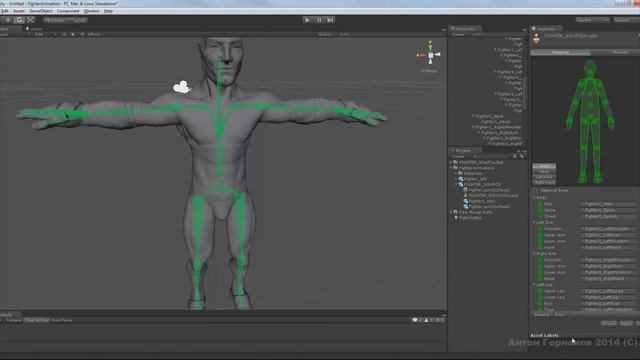Screen dimensions: 640x360
Task: Select the Scale tool in the toolbar
Action: 30,20
